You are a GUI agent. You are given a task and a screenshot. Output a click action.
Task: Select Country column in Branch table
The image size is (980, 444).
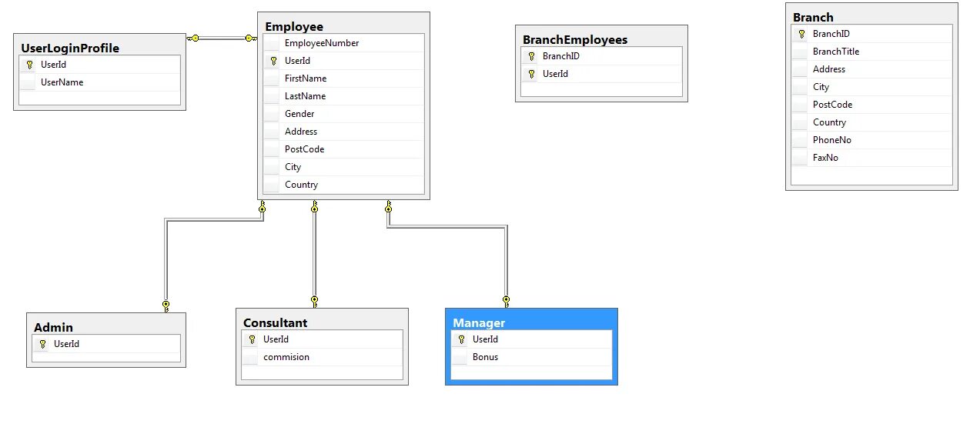(x=871, y=122)
